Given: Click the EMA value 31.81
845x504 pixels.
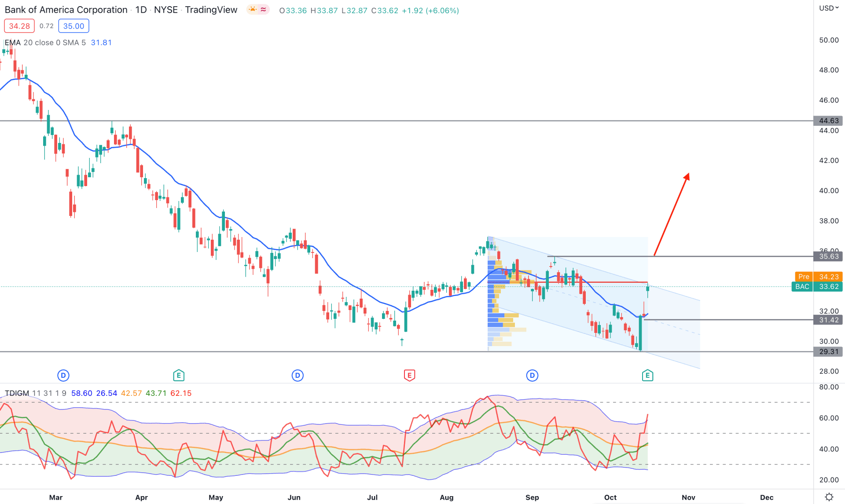Looking at the screenshot, I should (x=101, y=43).
